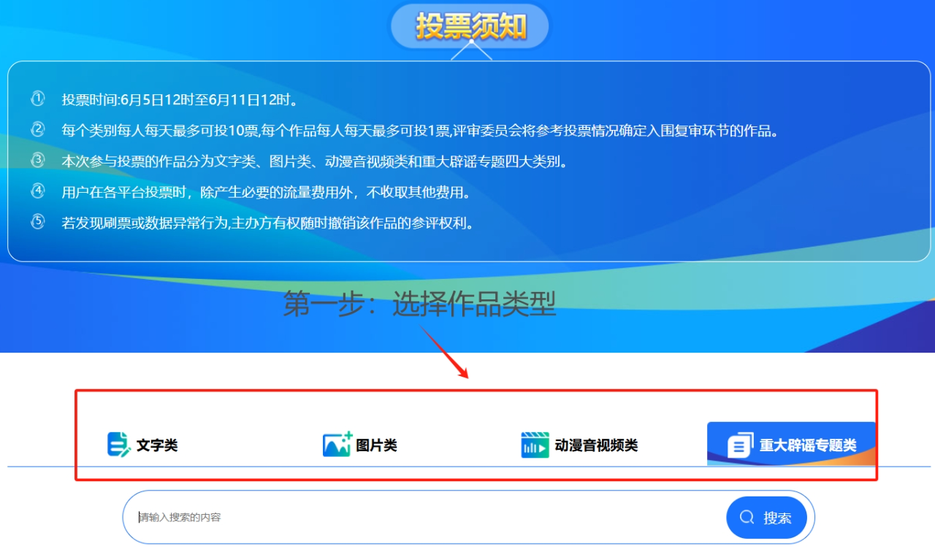Click the 图片类 picture icon
This screenshot has width=935, height=560.
[x=337, y=444]
